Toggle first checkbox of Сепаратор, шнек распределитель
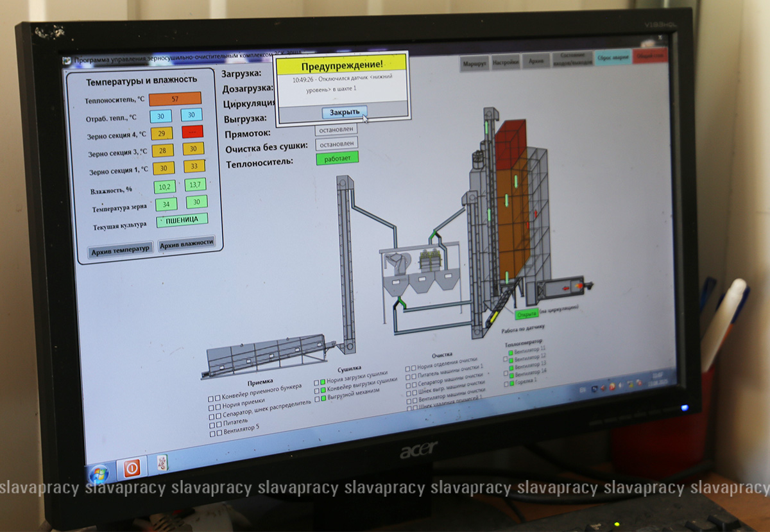 [x=212, y=416]
